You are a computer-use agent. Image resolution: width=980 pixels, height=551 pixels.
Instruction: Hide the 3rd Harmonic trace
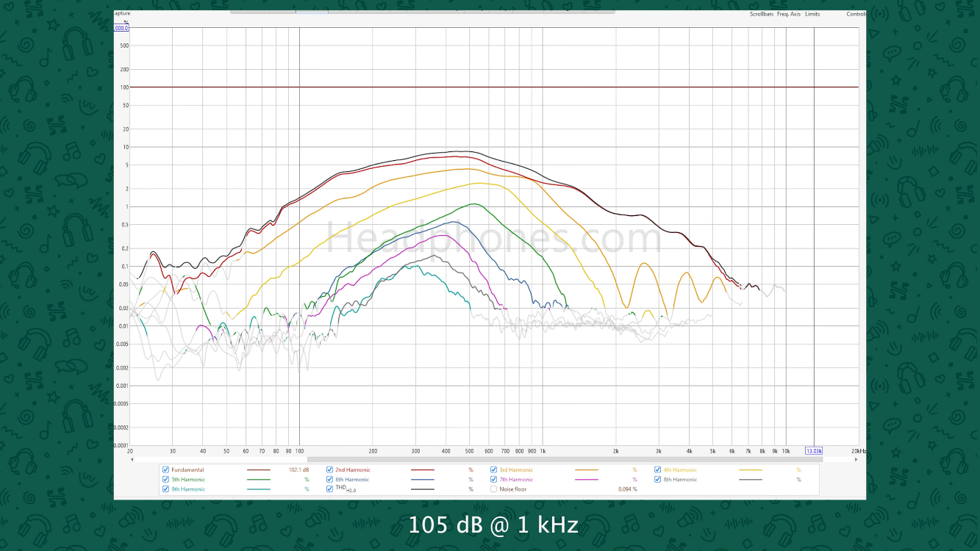point(494,470)
